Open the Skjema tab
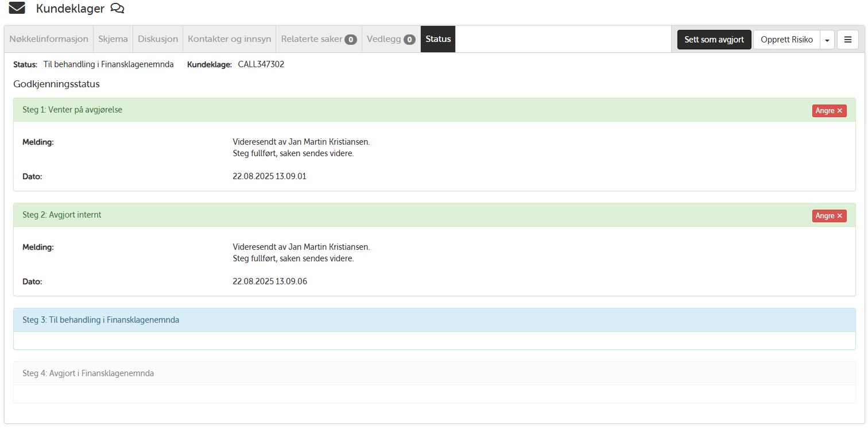Screen dimensions: 868x429 tap(113, 39)
